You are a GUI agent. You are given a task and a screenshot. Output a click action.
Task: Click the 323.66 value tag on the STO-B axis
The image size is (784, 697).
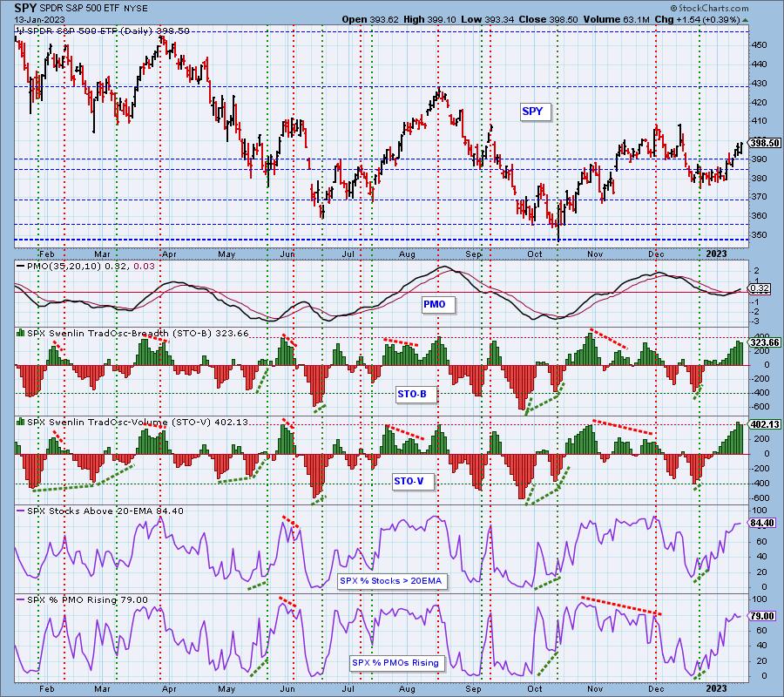point(765,342)
